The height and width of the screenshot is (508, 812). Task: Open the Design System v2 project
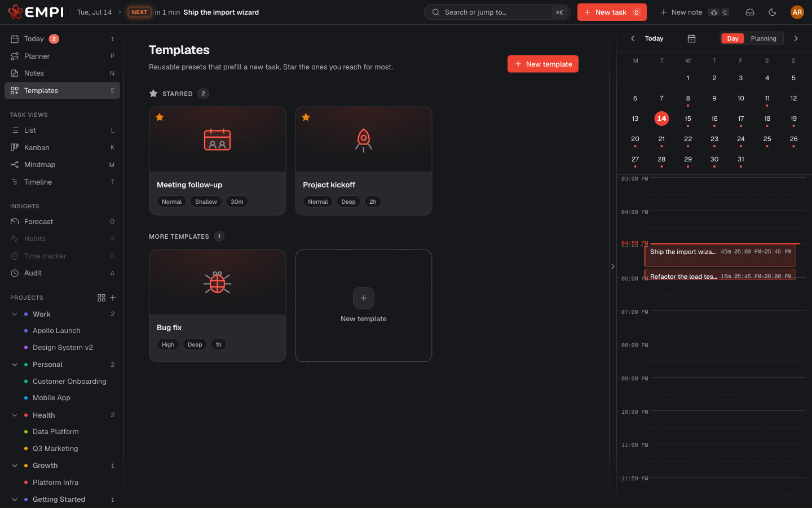click(x=63, y=348)
